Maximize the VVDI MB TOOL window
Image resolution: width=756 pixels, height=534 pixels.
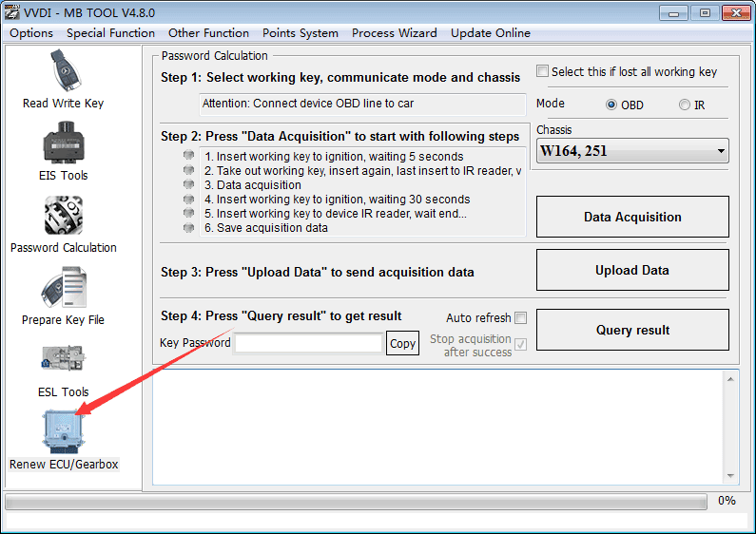(x=705, y=13)
